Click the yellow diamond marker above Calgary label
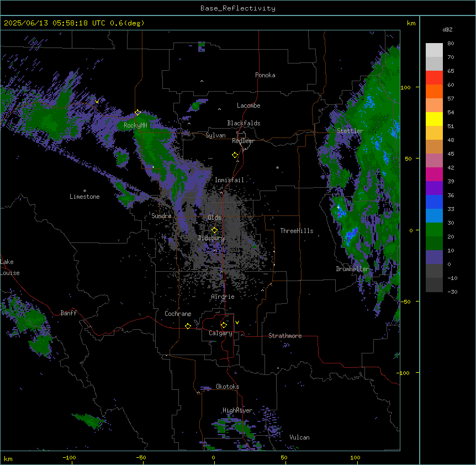The height and width of the screenshot is (465, 476). (224, 325)
